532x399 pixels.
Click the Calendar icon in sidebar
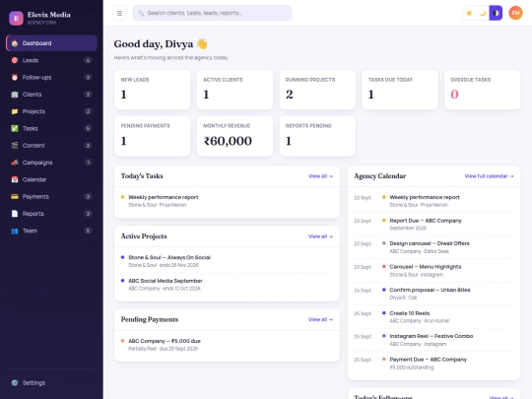pos(15,179)
